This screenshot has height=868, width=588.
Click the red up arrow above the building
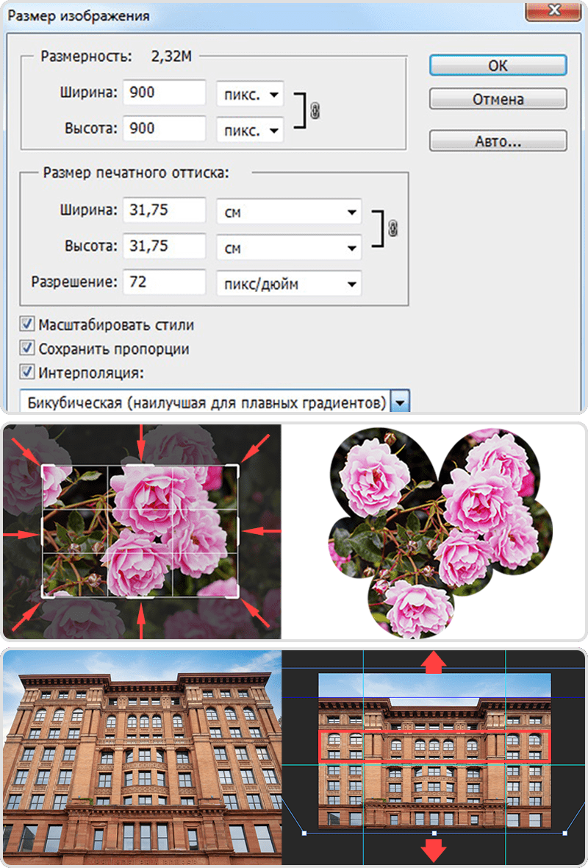434,663
